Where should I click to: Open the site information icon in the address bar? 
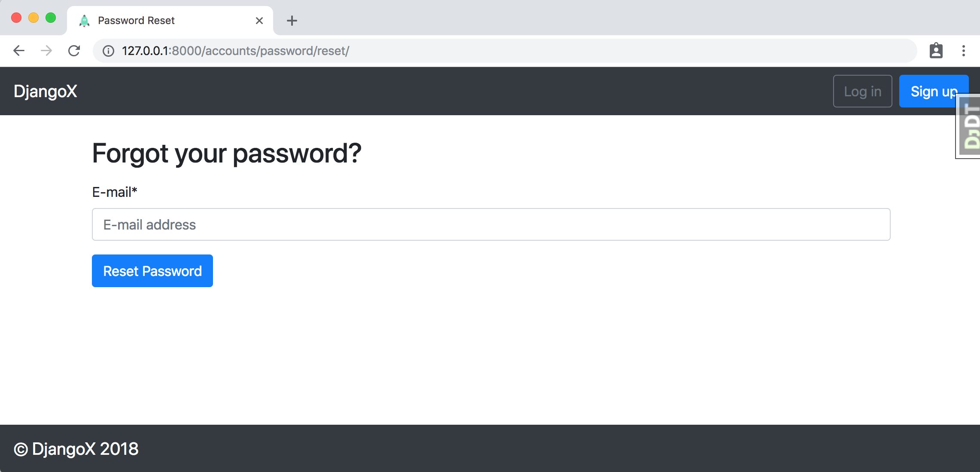pyautogui.click(x=108, y=51)
